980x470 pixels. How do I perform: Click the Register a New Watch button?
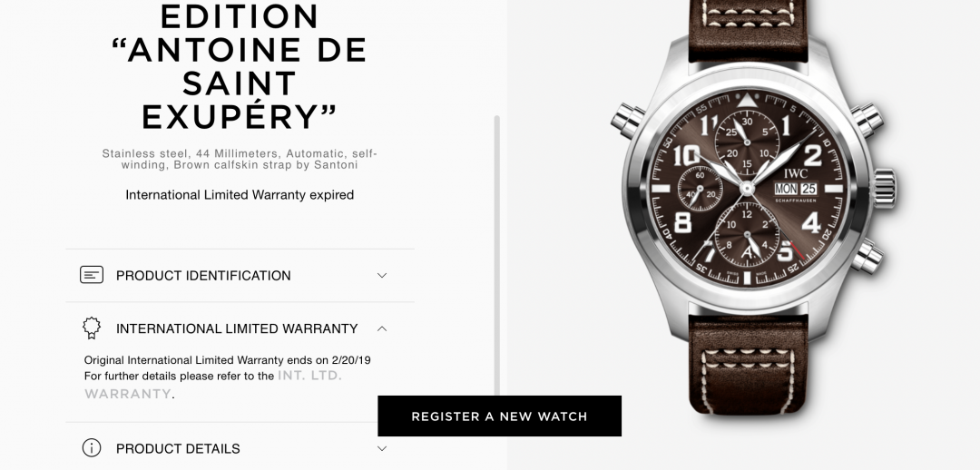tap(499, 416)
